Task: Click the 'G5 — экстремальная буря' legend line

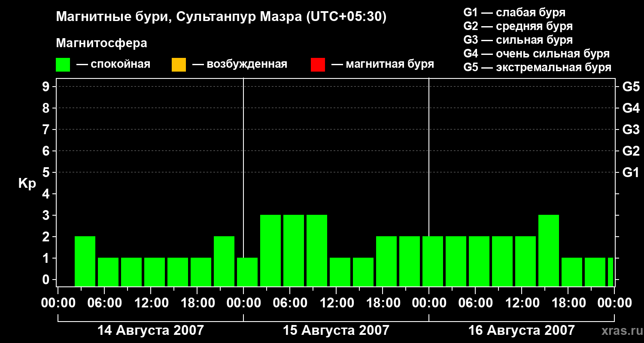Action: click(538, 67)
